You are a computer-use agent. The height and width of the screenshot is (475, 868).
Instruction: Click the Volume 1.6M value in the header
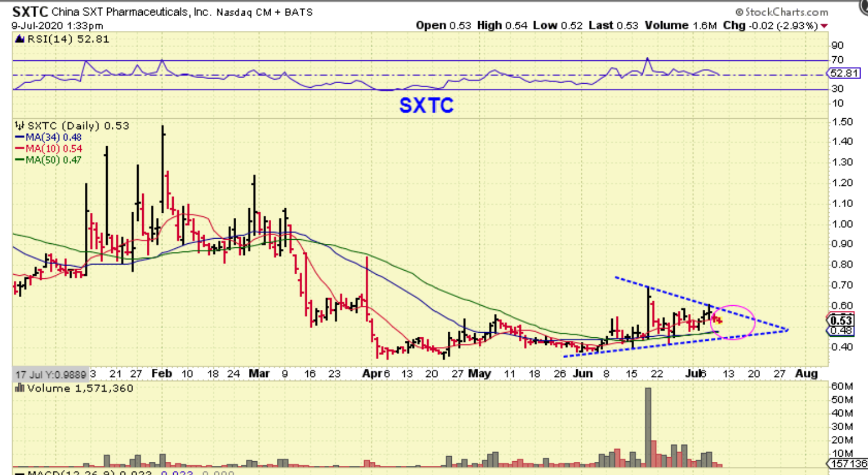(x=681, y=25)
